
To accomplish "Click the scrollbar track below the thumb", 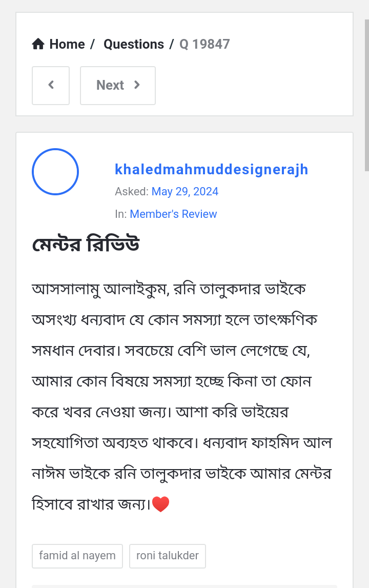I will [366, 359].
